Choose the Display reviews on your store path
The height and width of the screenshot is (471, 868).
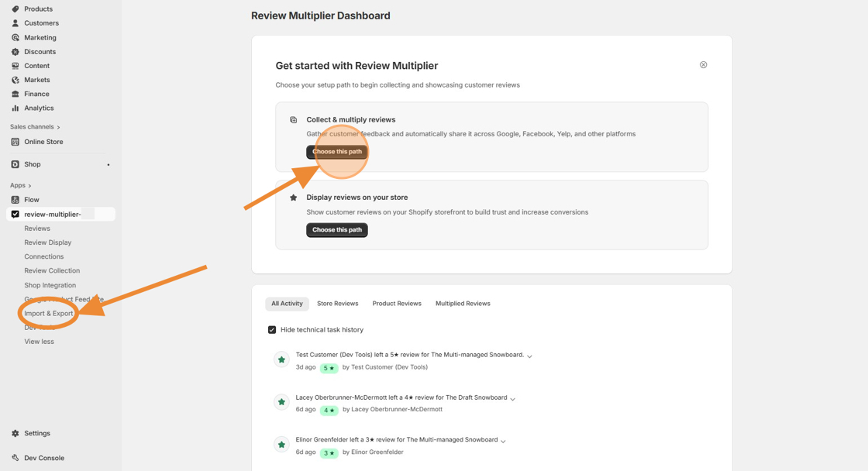tap(337, 229)
